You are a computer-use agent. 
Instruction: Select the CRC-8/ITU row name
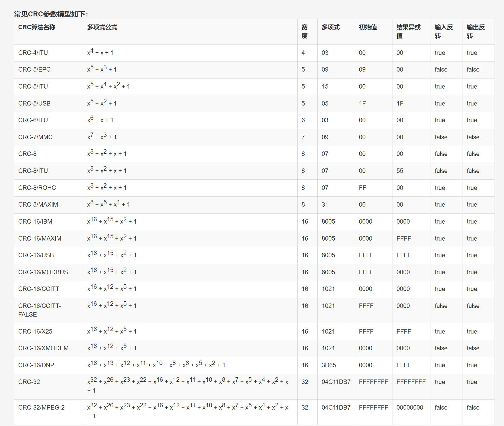[33, 171]
